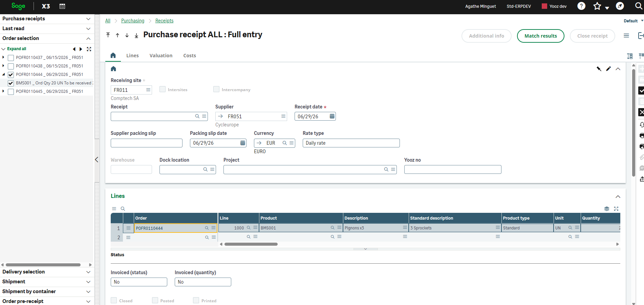The width and height of the screenshot is (644, 305).
Task: Select the home tab icon
Action: tap(113, 55)
